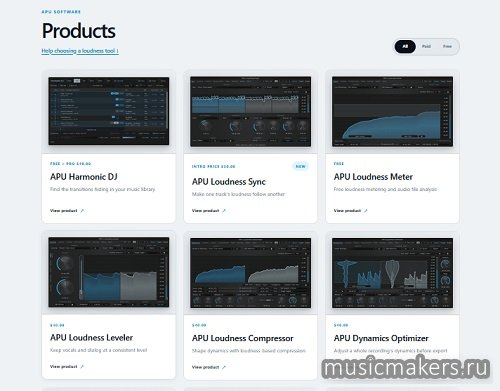This screenshot has width=500, height=391.
Task: Click 'Free loudness metering and audio file analysis'
Action: tap(385, 189)
